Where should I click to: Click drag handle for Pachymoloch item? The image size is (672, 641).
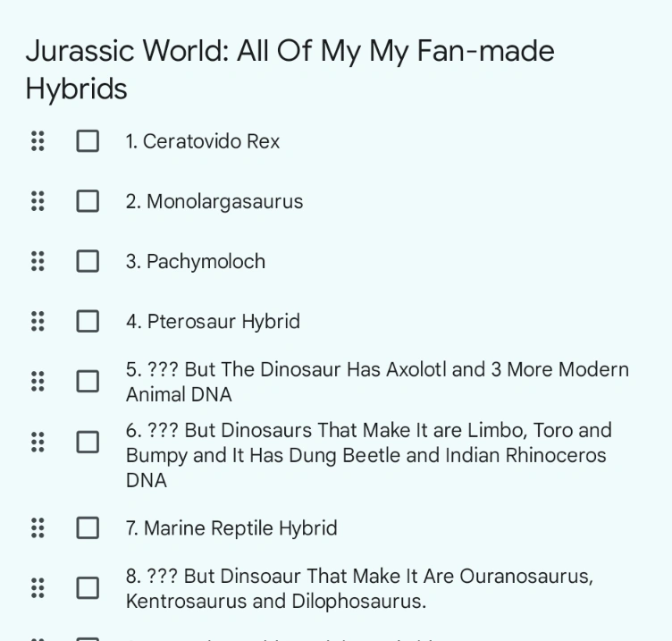pos(37,261)
